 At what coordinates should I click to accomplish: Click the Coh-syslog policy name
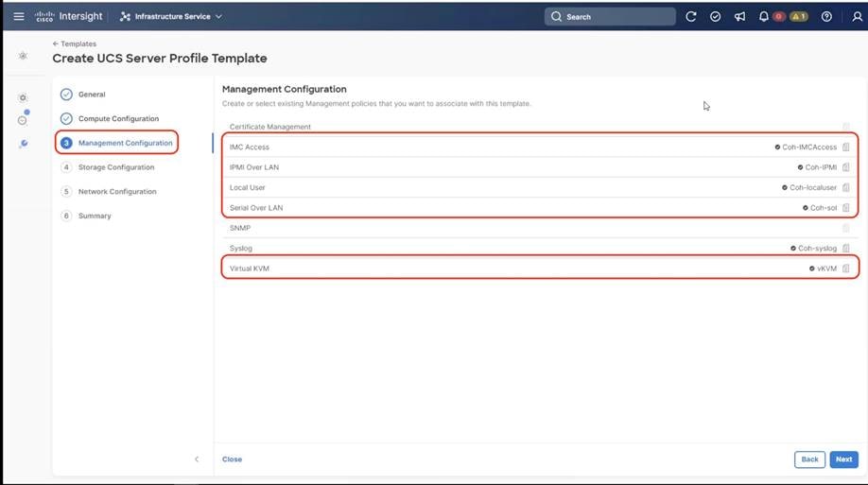(x=817, y=248)
